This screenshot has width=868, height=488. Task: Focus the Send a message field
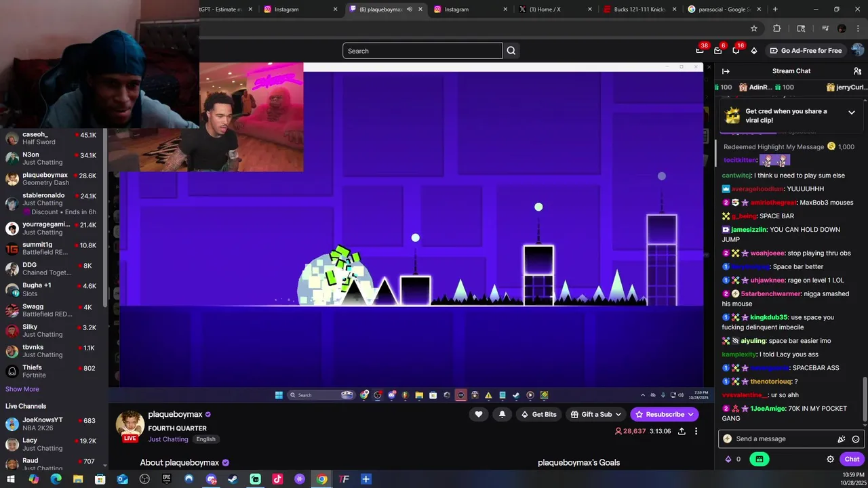pyautogui.click(x=791, y=439)
